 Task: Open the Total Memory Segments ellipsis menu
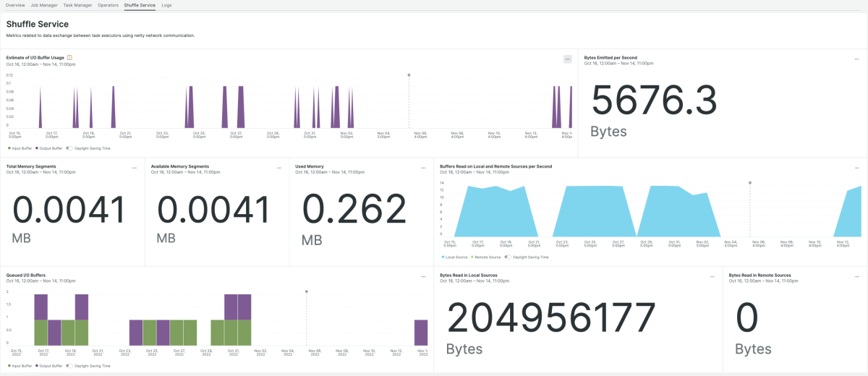point(135,167)
